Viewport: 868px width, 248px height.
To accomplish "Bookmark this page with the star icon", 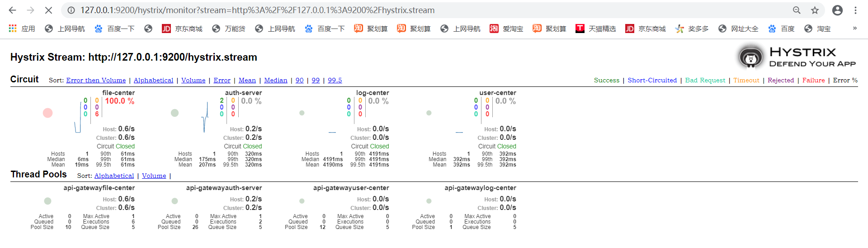I will coord(815,10).
